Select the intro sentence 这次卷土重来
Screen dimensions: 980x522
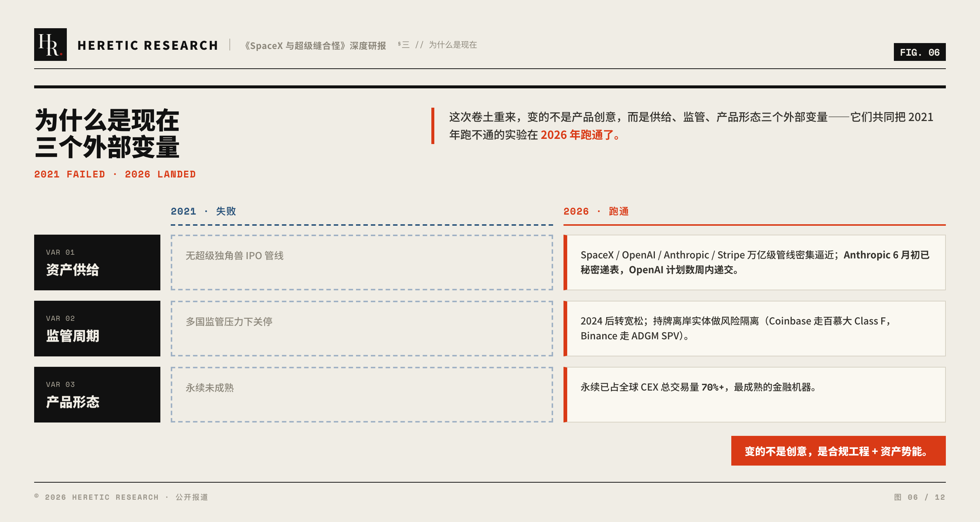691,125
